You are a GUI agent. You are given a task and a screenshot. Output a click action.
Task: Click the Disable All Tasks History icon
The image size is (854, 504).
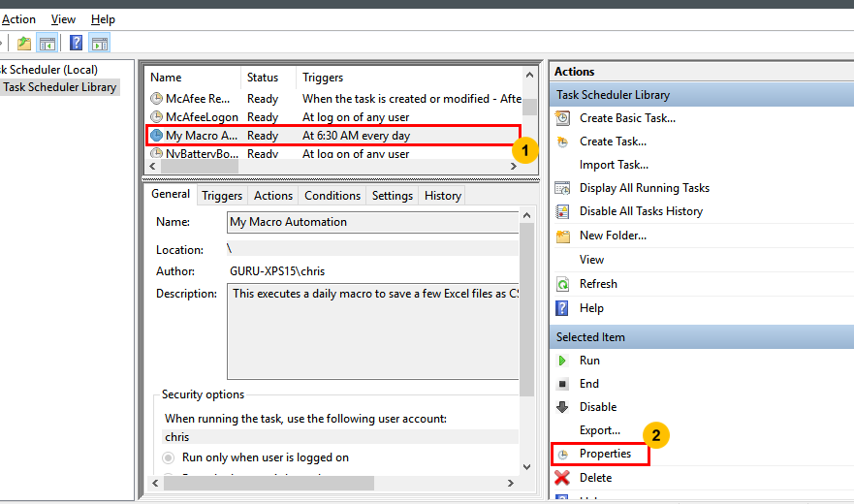pos(562,211)
